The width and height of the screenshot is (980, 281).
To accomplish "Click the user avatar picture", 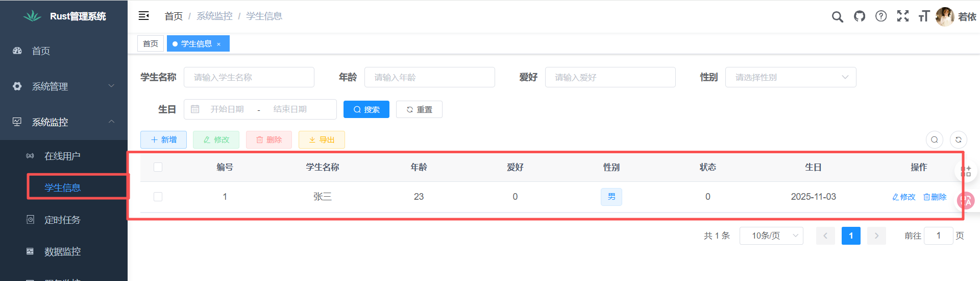I will point(945,16).
